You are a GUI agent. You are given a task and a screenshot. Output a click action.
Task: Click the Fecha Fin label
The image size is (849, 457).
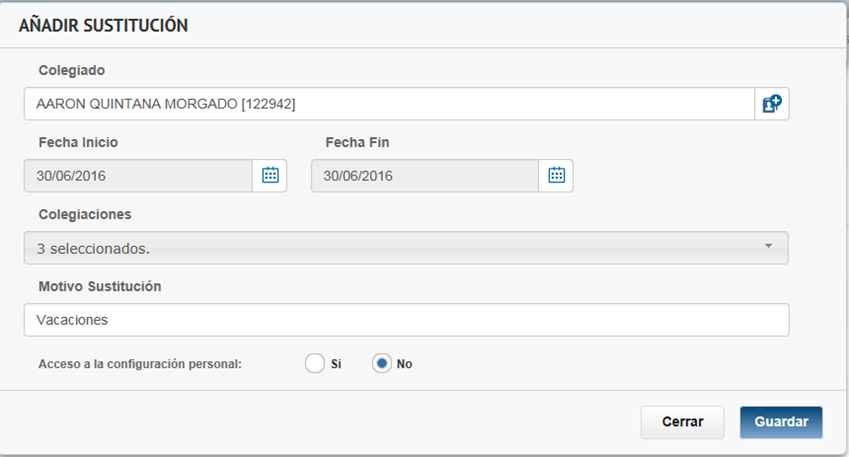(x=357, y=142)
